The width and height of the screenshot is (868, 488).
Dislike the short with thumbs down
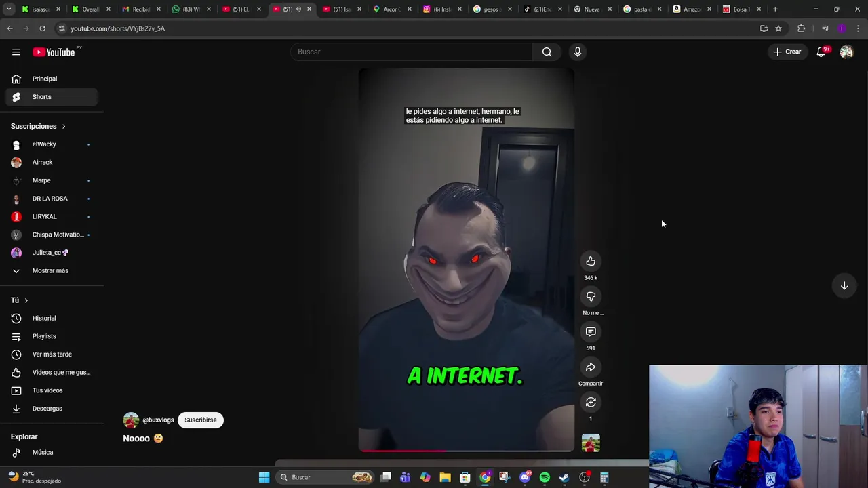(x=591, y=296)
